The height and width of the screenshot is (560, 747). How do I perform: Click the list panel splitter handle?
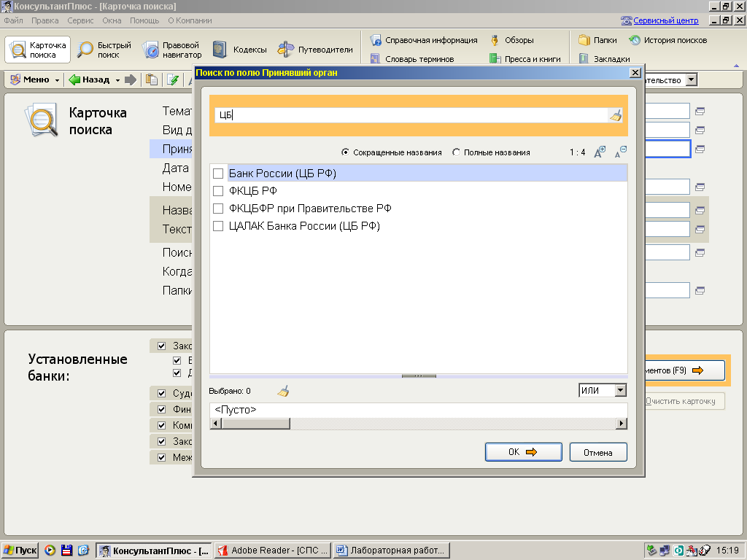(419, 376)
